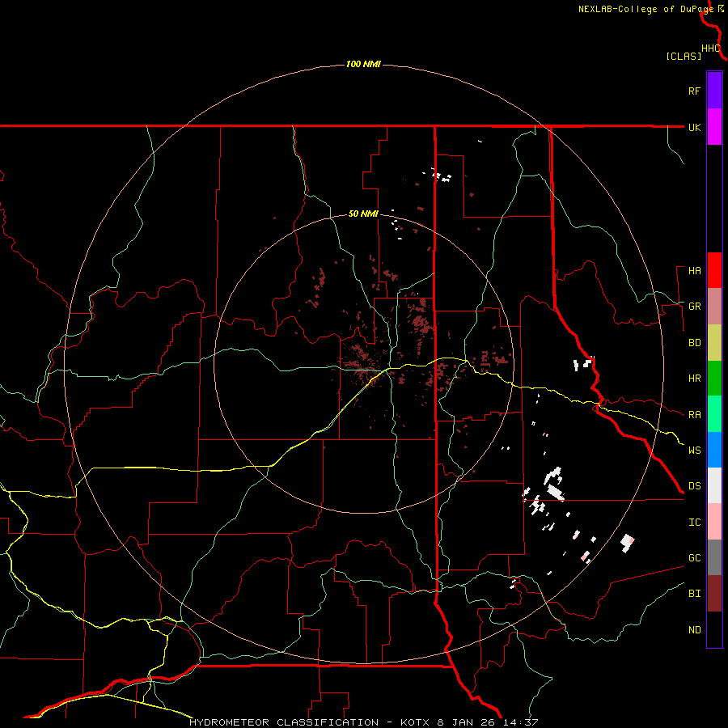Viewport: 728px width, 728px height.
Task: Click the "[CLAS]" legend header
Action: (684, 56)
